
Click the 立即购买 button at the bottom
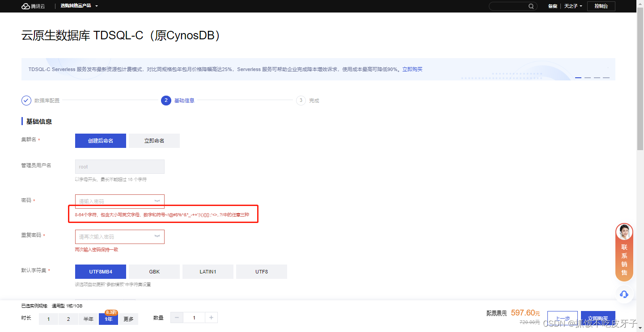(598, 319)
